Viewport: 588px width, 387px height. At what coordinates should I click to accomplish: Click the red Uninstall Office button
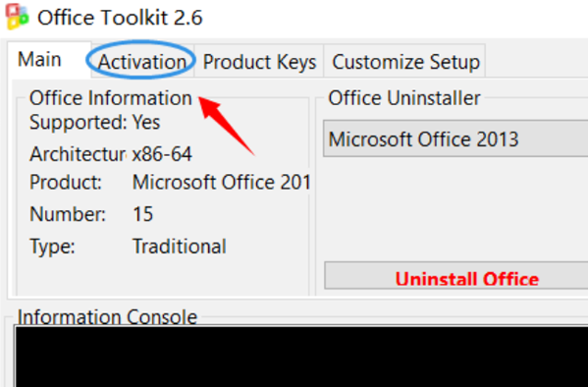coord(456,278)
